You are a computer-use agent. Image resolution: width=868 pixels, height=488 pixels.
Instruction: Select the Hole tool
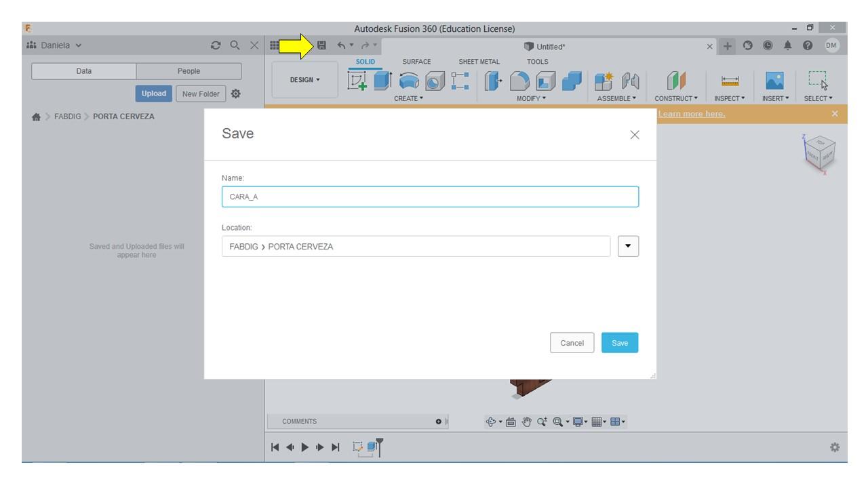click(x=434, y=81)
